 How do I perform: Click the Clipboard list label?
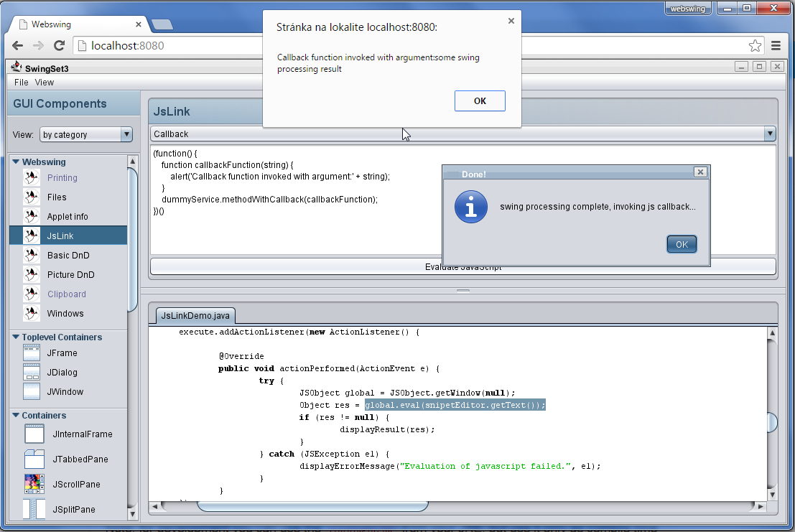click(66, 294)
